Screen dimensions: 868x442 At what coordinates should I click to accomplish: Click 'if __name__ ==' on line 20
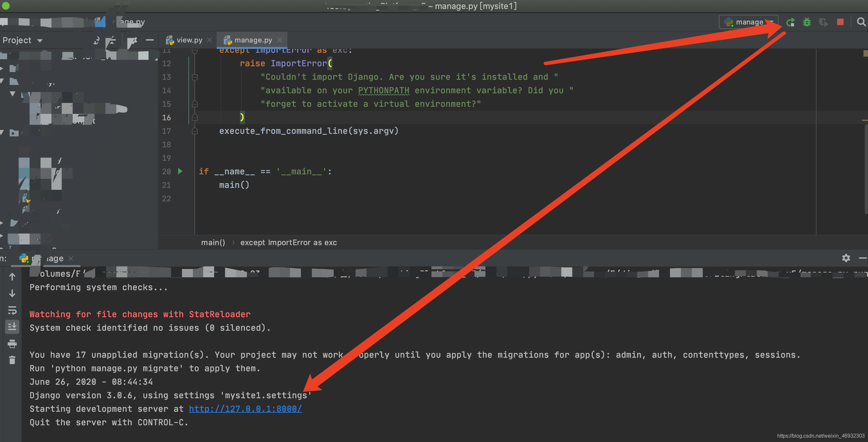click(234, 171)
